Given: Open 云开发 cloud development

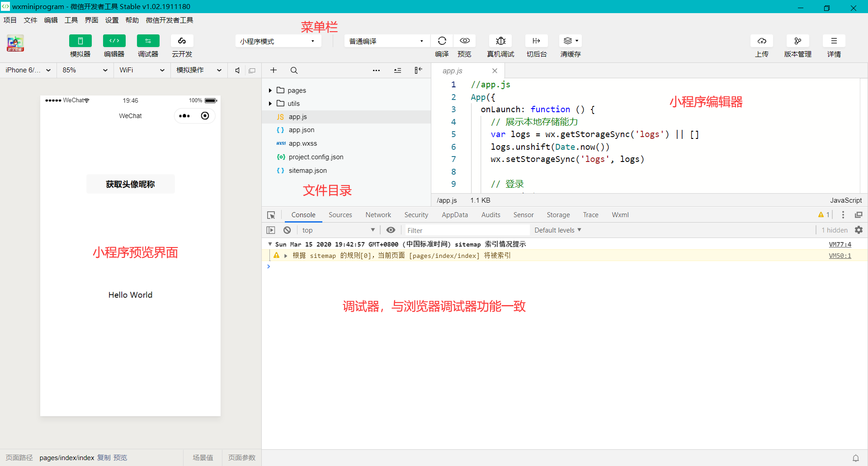Looking at the screenshot, I should point(182,41).
